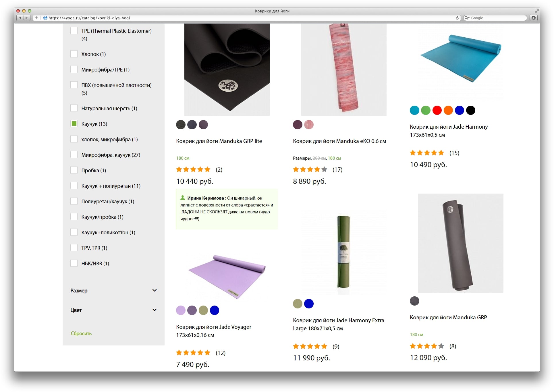Enable the Пробка (1) material checkbox
This screenshot has height=392, width=554.
coord(74,170)
